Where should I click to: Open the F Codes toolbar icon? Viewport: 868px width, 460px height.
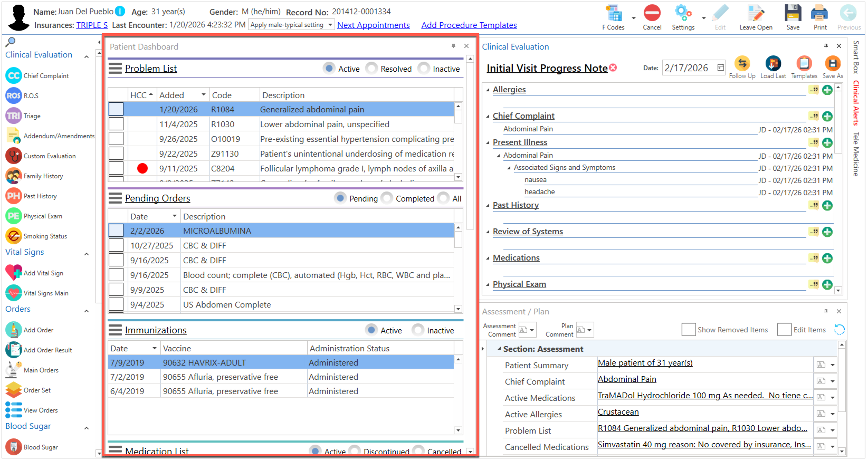[614, 14]
